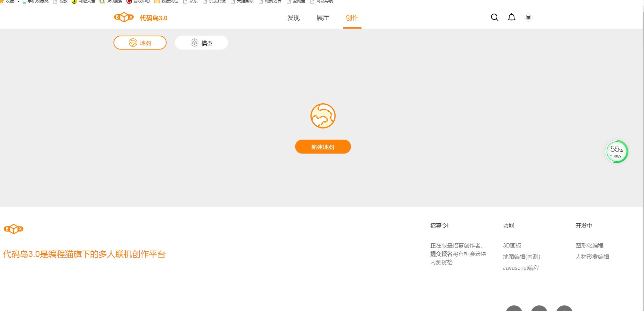Click the 正在限量招募创作者 text
This screenshot has height=311, width=644.
[455, 246]
